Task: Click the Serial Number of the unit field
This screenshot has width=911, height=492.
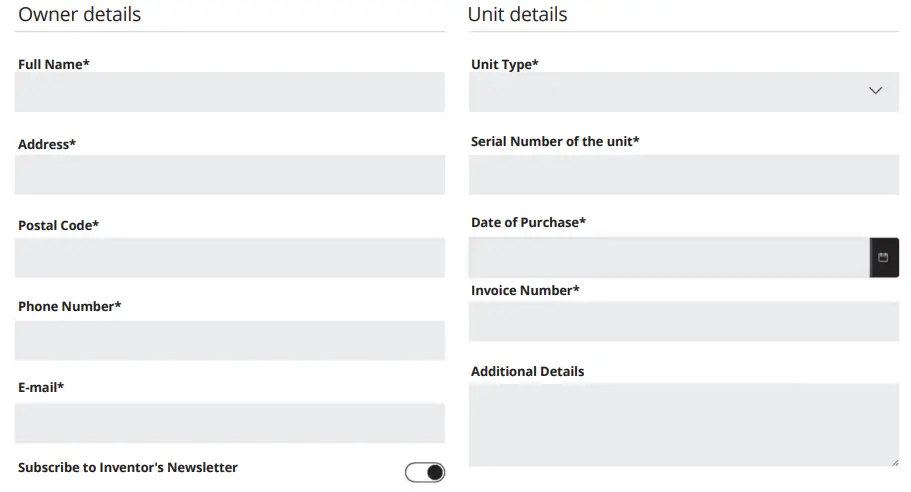Action: point(683,175)
